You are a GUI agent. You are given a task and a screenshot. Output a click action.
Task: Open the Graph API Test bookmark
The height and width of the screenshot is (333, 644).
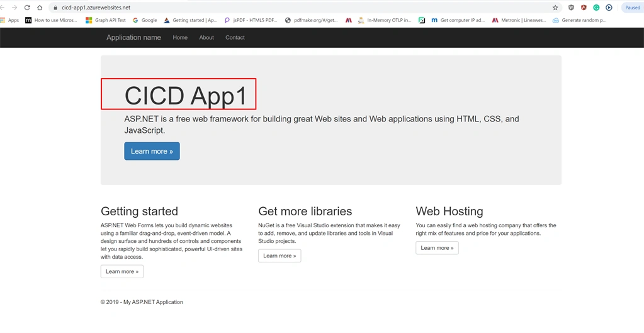(x=106, y=20)
